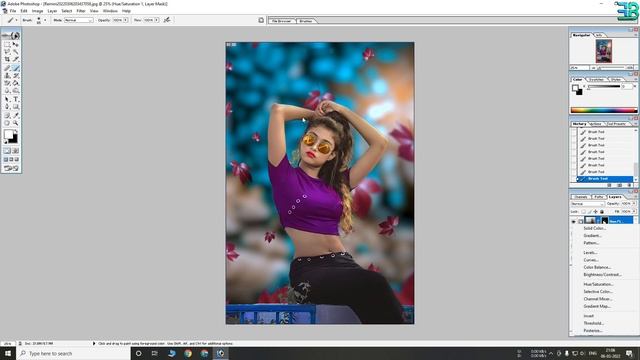Screen dimensions: 640x360
Task: Select the Slice tool
Action: tap(16, 59)
